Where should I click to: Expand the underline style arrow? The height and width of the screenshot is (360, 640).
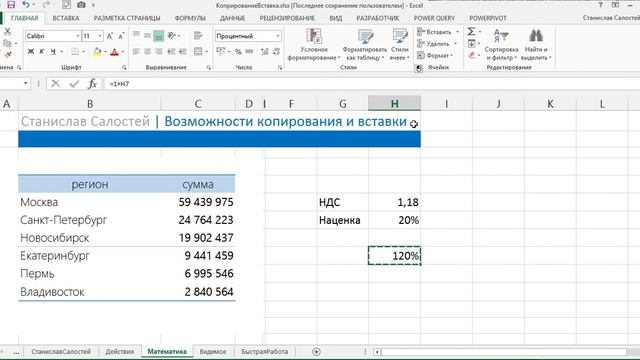(x=62, y=52)
